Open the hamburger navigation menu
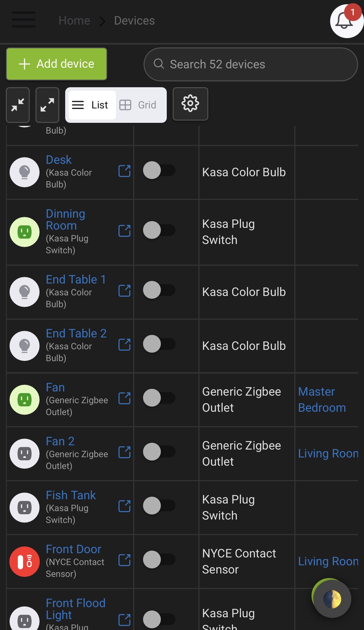The image size is (364, 630). [24, 20]
